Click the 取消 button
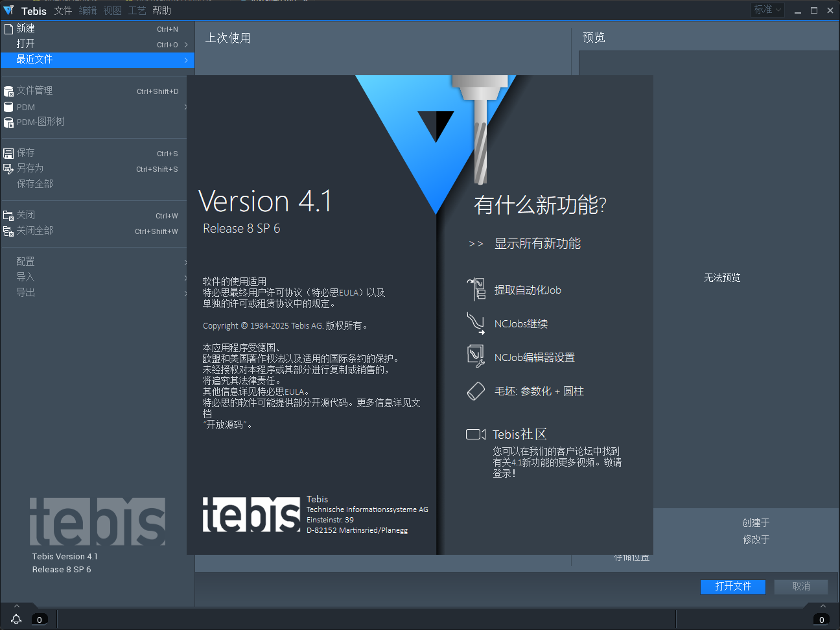The height and width of the screenshot is (630, 840). click(801, 587)
